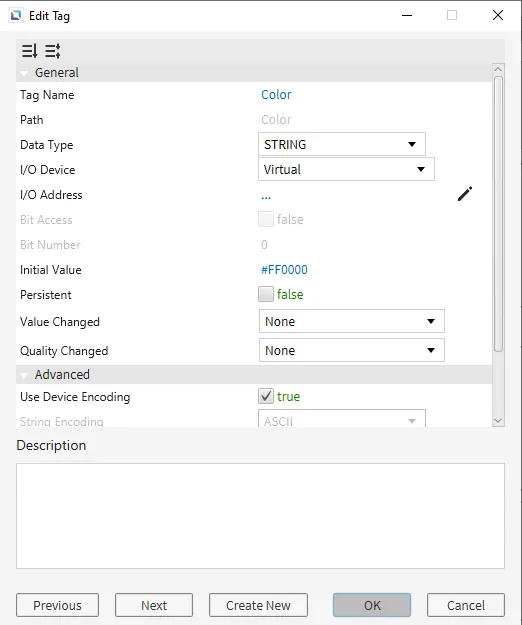Uncheck Use Device Encoding
The height and width of the screenshot is (625, 522).
tap(266, 396)
